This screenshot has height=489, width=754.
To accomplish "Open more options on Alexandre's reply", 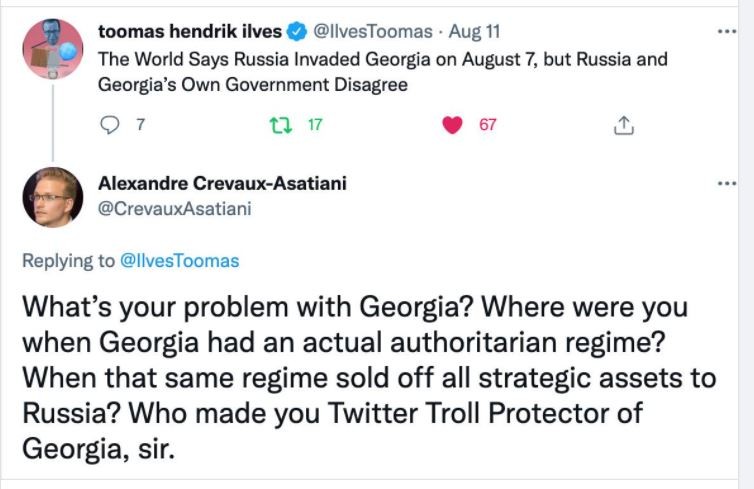I will point(727,183).
